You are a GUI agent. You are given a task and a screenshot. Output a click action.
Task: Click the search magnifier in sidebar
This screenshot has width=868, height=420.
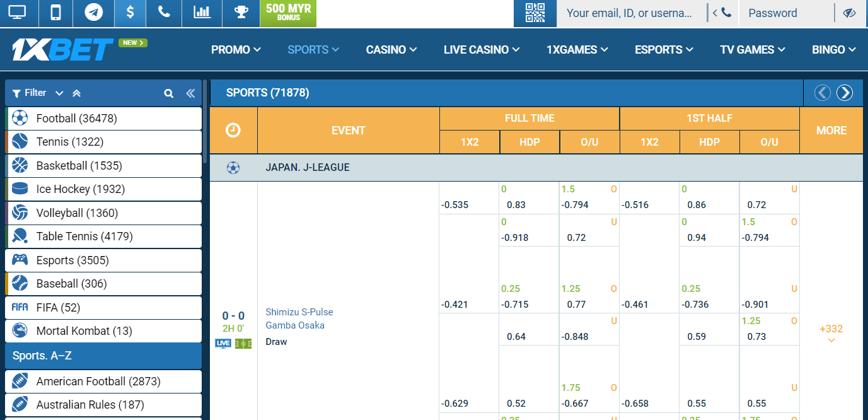click(168, 93)
